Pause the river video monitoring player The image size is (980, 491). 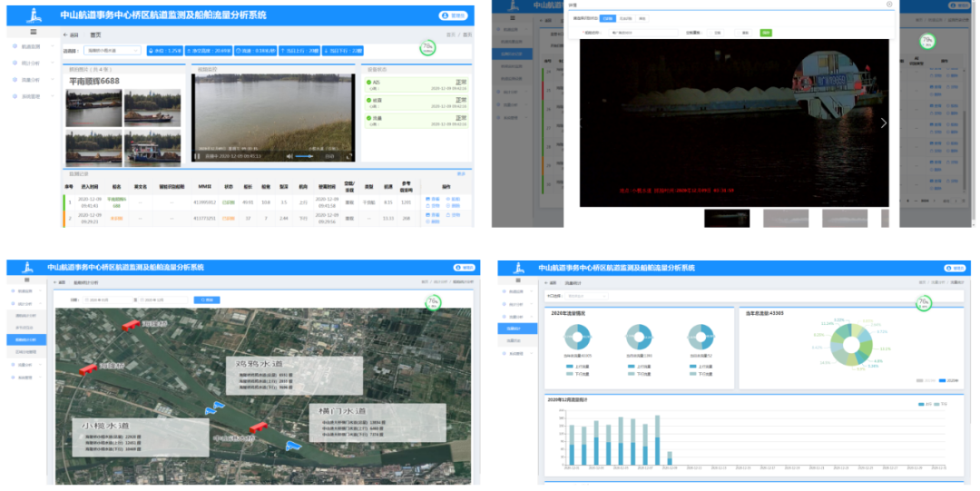198,156
